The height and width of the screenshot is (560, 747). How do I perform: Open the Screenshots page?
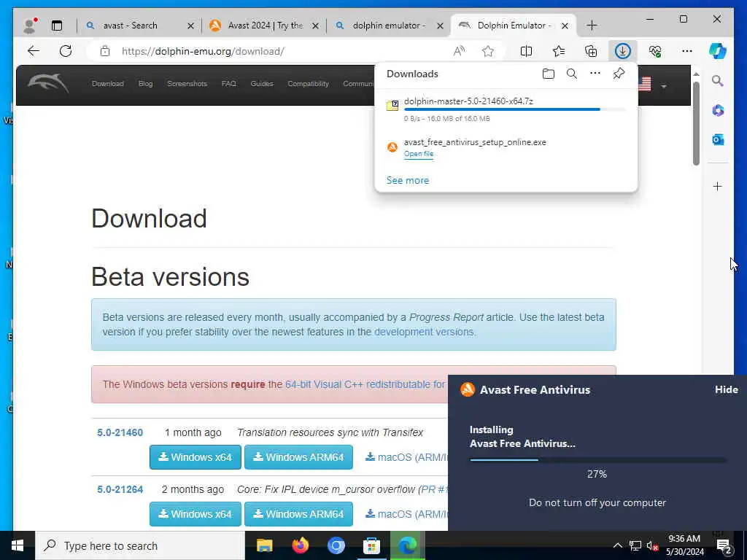pos(187,84)
